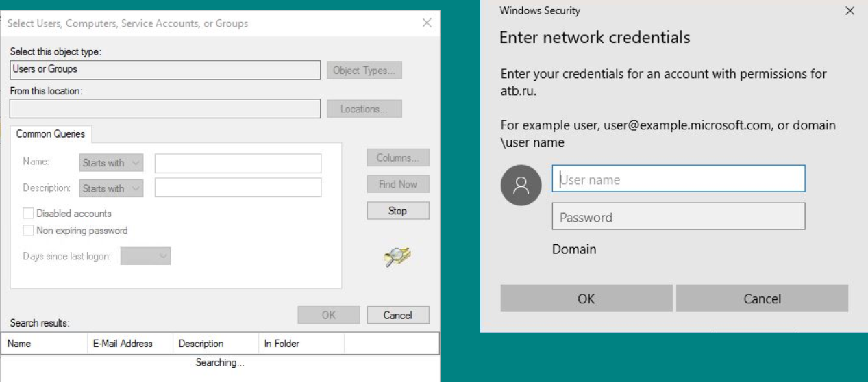Enable the Non expiring password checkbox
The width and height of the screenshot is (868, 382).
coord(29,231)
